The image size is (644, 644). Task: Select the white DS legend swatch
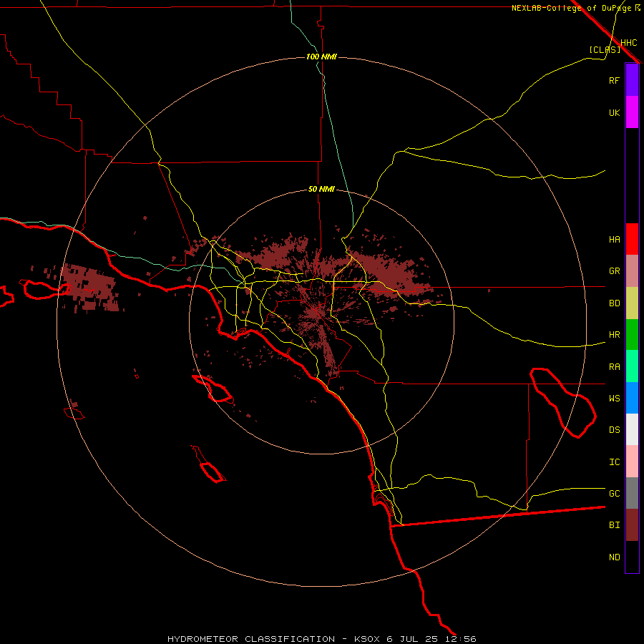(x=632, y=429)
